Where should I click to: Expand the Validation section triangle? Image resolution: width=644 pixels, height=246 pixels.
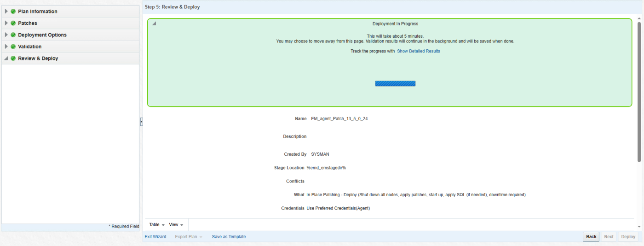tap(6, 47)
